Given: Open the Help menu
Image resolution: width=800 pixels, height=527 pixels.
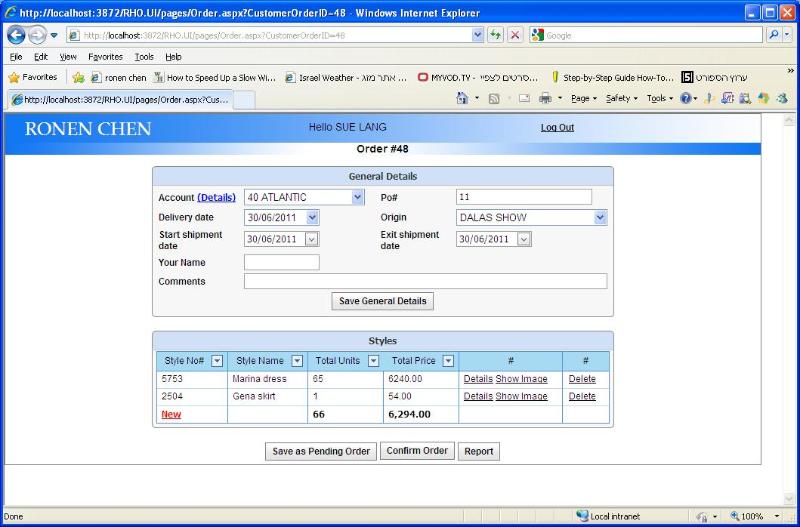Looking at the screenshot, I should point(173,57).
